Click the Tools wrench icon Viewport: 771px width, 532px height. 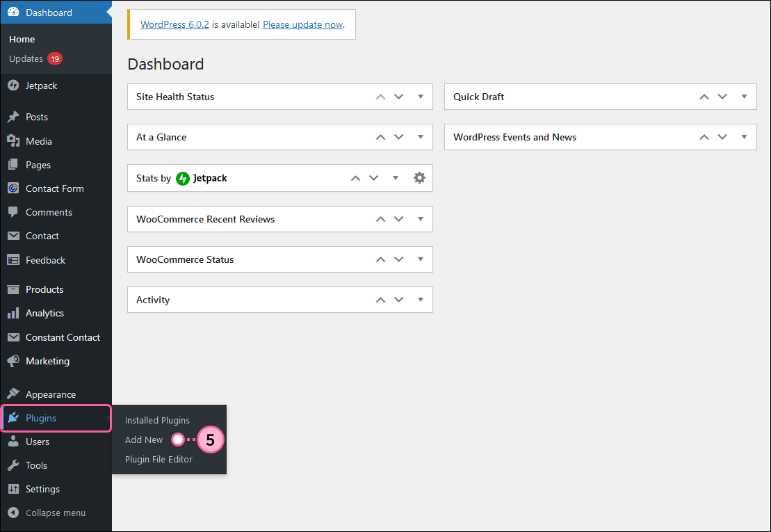[x=13, y=465]
